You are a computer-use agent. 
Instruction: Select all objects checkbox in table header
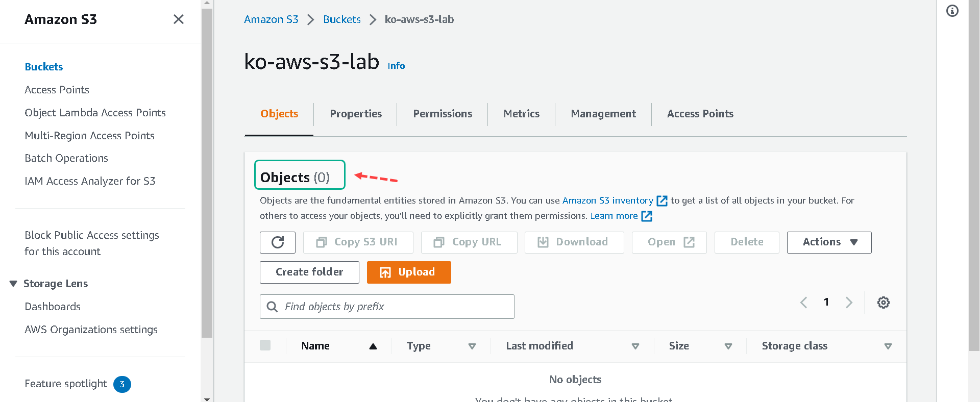click(265, 345)
